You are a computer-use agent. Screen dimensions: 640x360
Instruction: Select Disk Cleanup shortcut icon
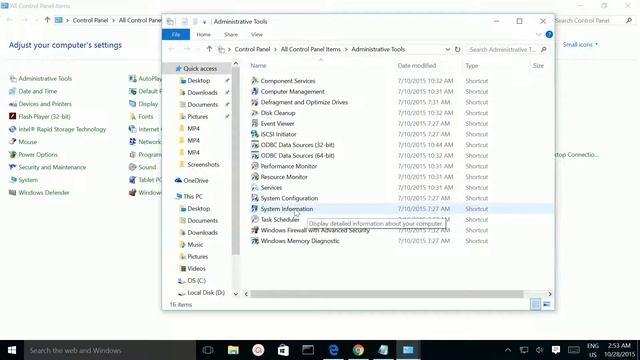point(255,113)
